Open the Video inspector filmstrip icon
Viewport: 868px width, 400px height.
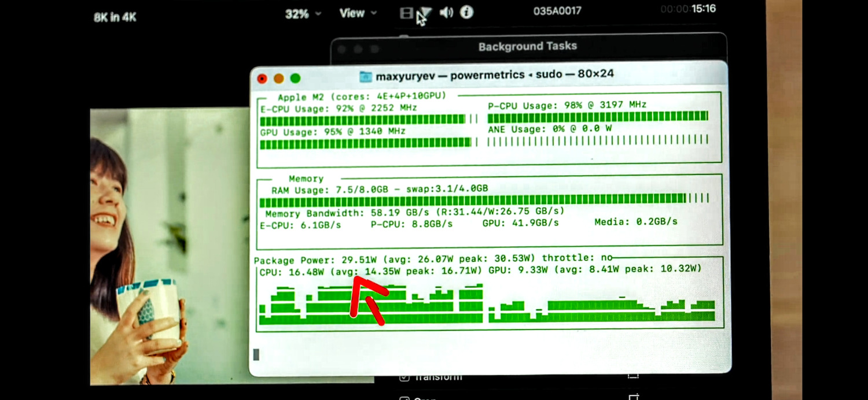pyautogui.click(x=407, y=13)
